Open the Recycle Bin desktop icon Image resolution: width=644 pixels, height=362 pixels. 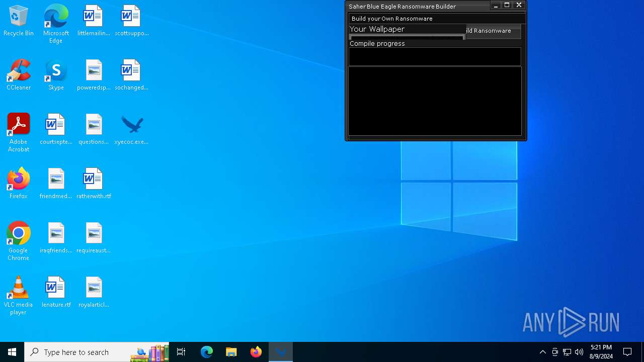pyautogui.click(x=19, y=21)
